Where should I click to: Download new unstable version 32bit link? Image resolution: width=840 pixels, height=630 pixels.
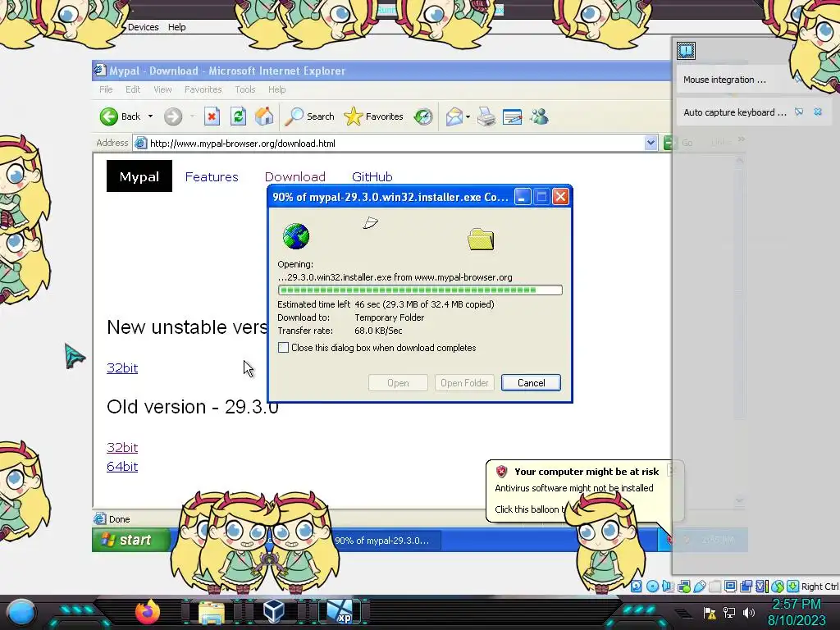(122, 368)
